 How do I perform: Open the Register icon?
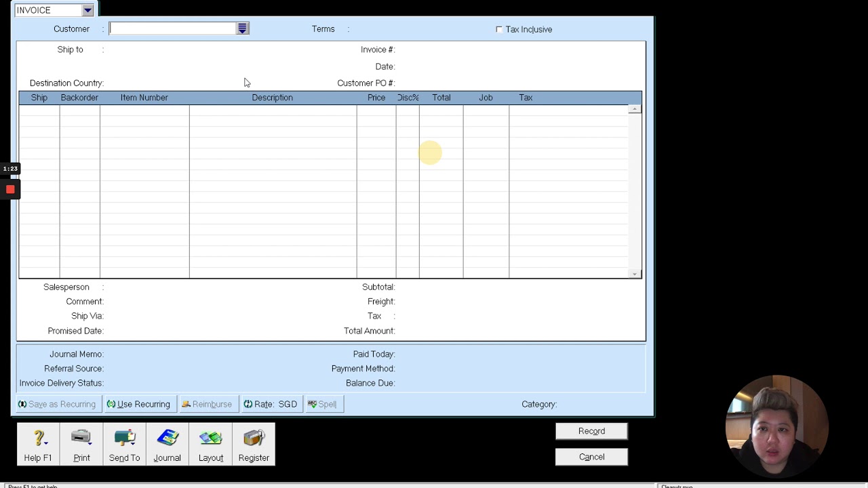(254, 444)
